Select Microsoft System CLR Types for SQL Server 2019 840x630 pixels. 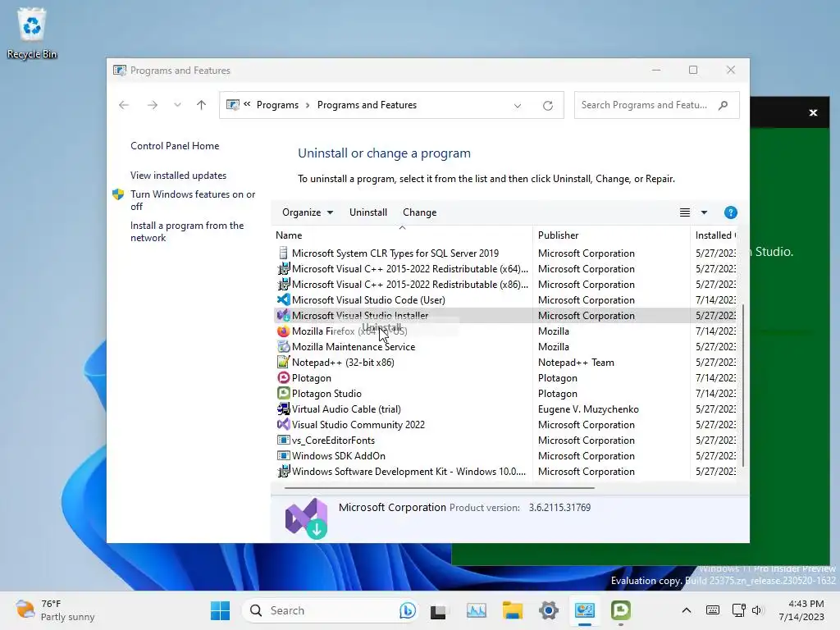coord(395,253)
